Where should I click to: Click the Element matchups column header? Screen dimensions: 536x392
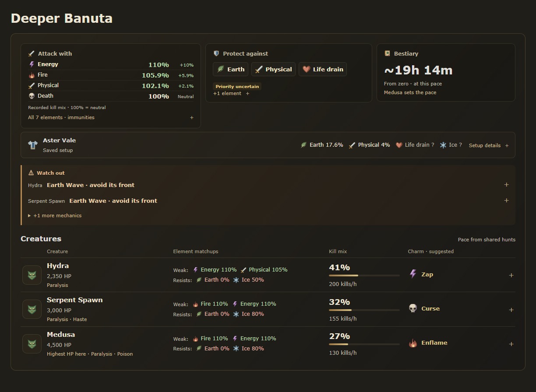196,251
